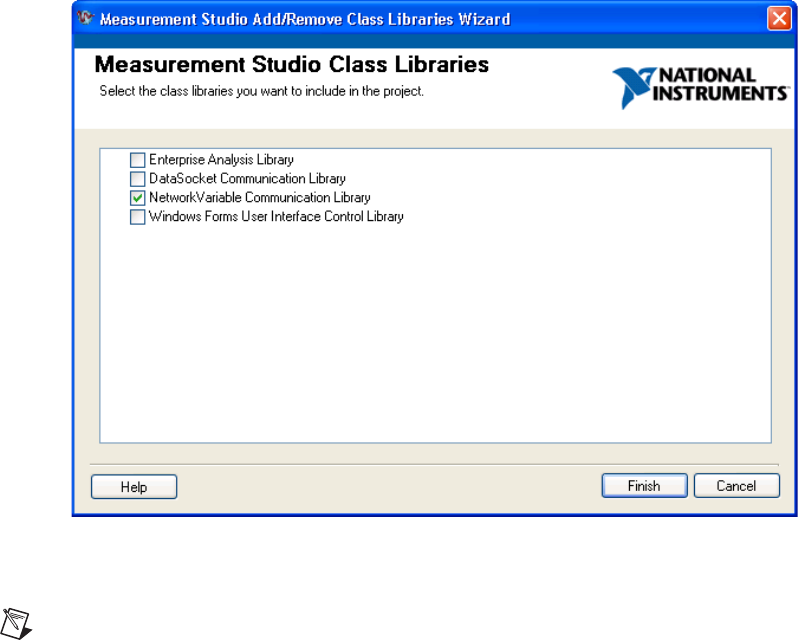Close the wizard with the red X button

(779, 19)
